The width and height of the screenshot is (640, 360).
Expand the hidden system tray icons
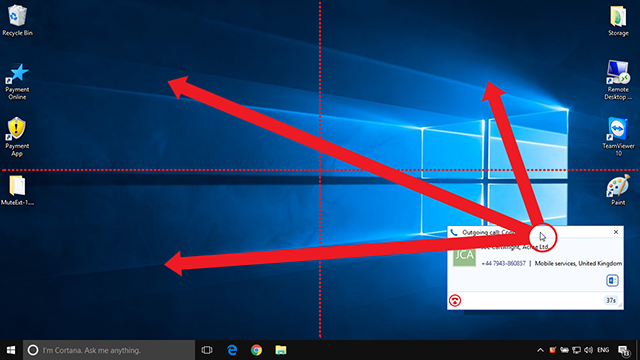point(540,350)
